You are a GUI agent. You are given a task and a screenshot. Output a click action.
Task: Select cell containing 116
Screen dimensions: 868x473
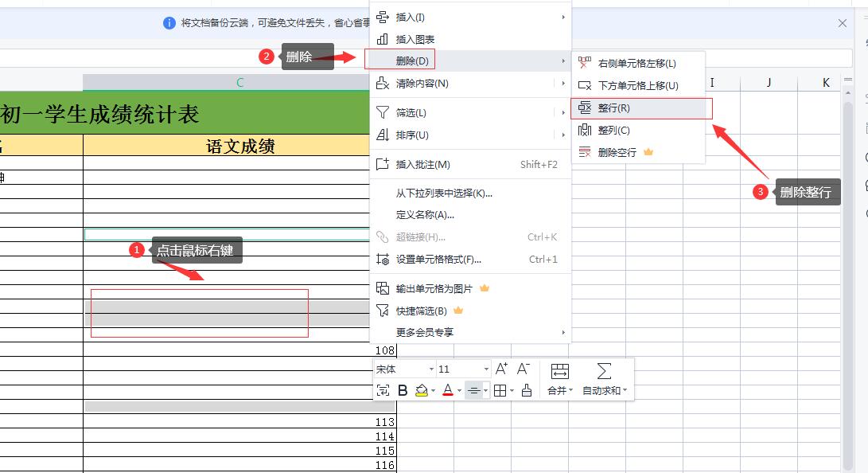239,465
